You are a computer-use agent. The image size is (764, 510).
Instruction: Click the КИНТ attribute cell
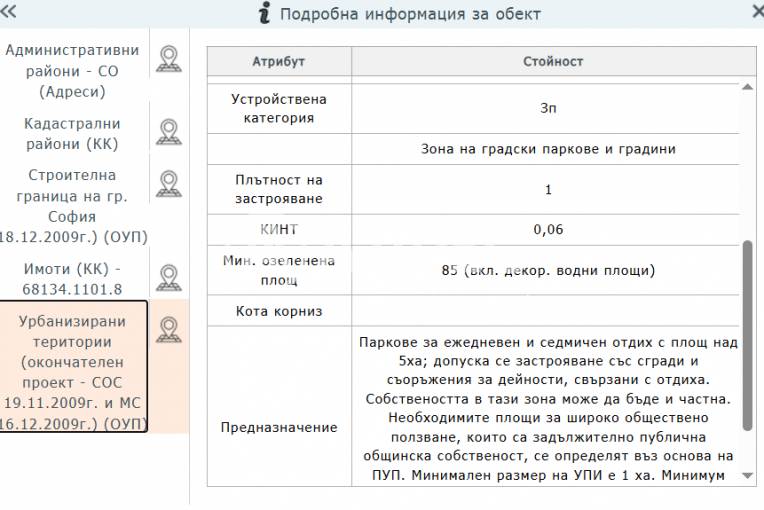coord(279,229)
